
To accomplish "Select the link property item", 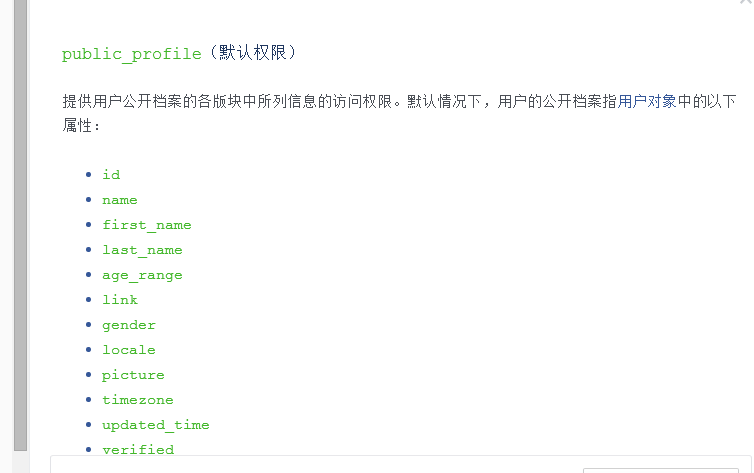I will coord(120,299).
